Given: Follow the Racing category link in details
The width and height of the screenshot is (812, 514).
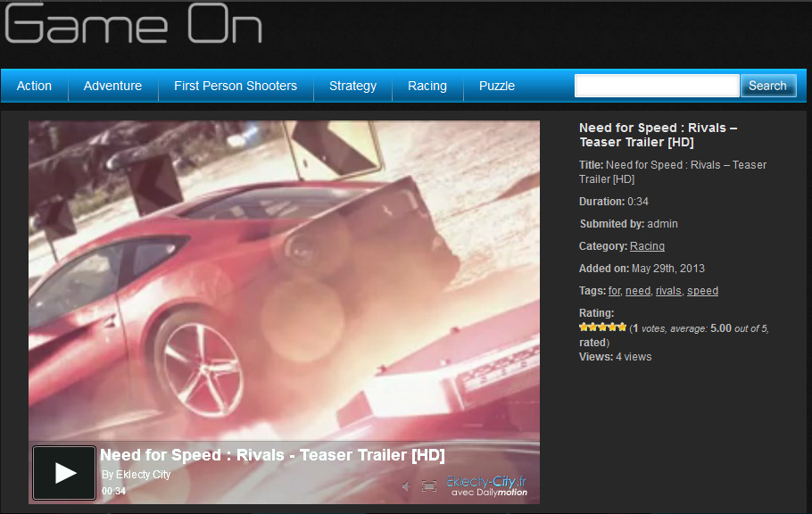Looking at the screenshot, I should (x=647, y=246).
